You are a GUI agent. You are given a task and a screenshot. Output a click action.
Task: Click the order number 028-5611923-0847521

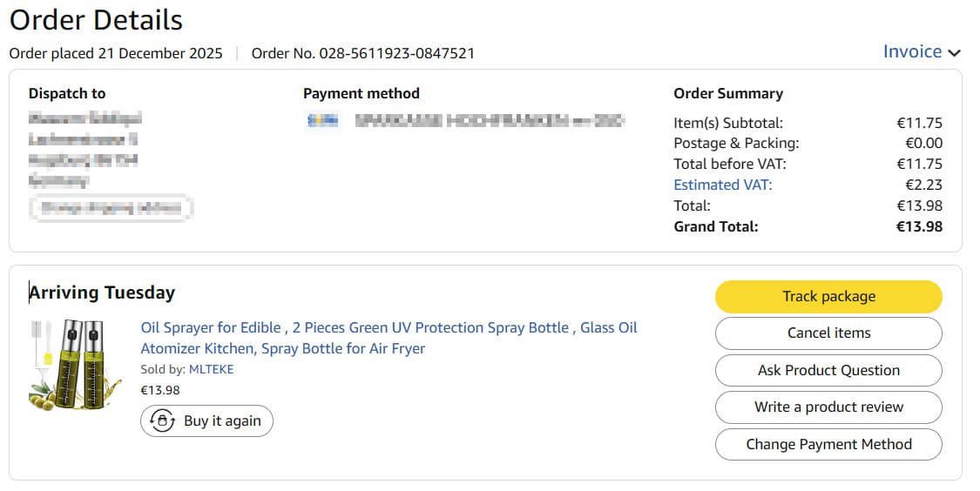point(397,53)
